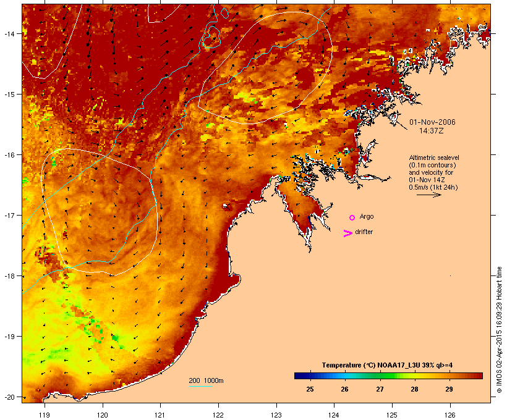The image size is (507, 420).
Task: Click the temperature color bar
Action: tap(388, 376)
